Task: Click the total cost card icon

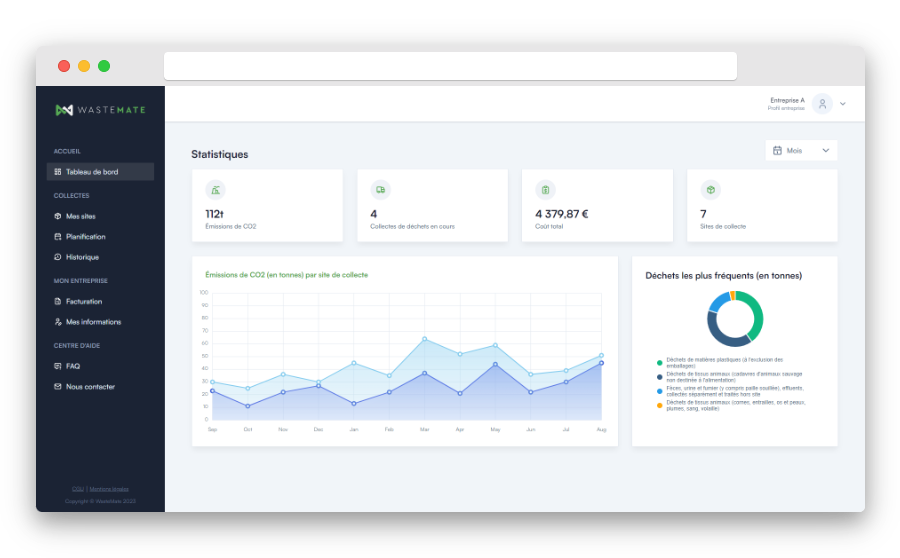Action: (545, 189)
